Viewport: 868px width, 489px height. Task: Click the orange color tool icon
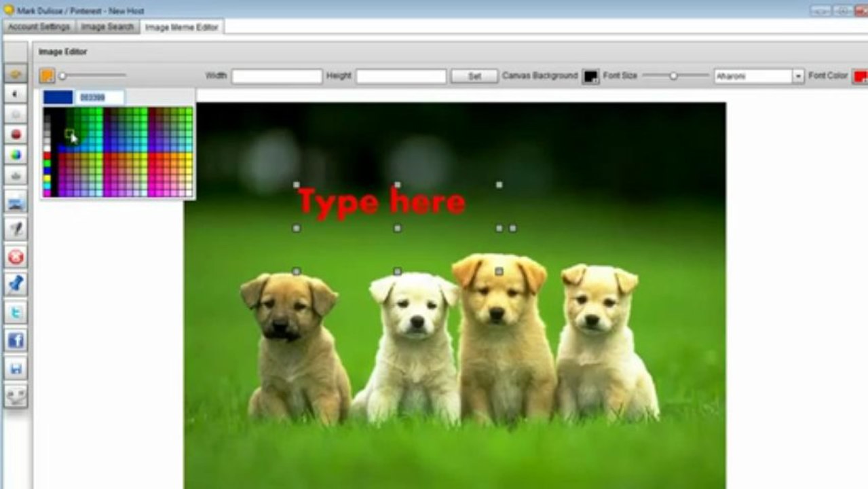pos(47,75)
